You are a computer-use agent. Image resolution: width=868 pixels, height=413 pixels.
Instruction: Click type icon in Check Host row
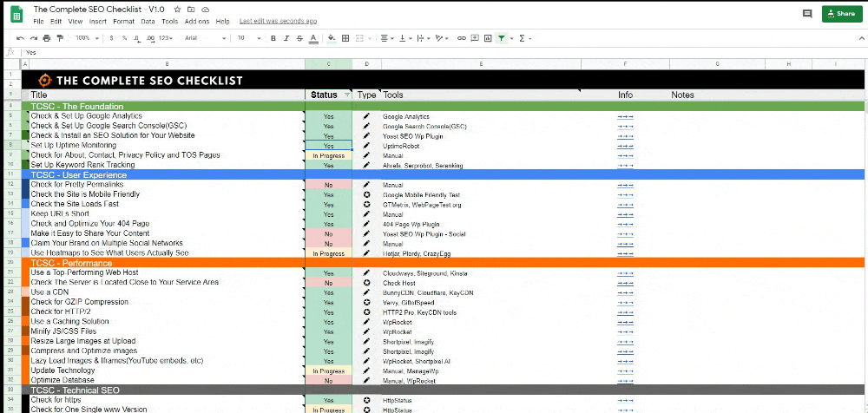366,283
